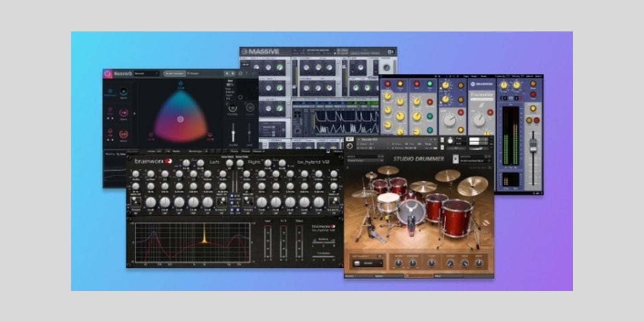The width and height of the screenshot is (644, 322).
Task: Toggle the red button at the Focusrite strip's top-left
Action: click(x=388, y=83)
